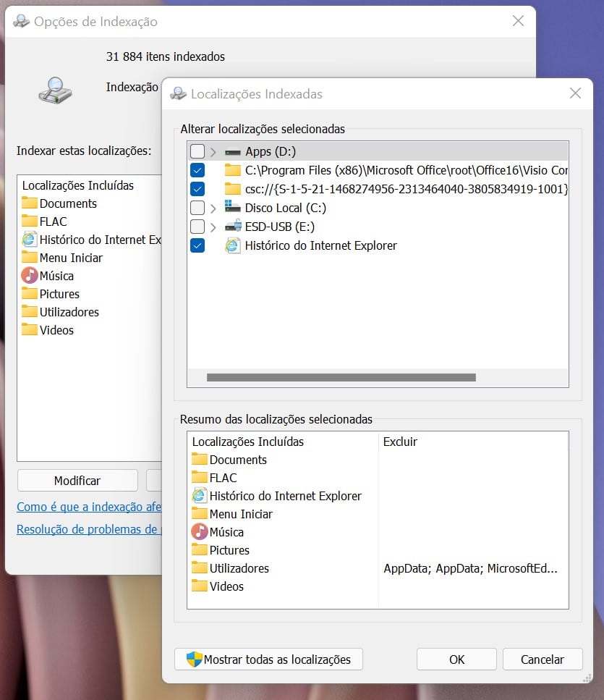Viewport: 604px width, 700px height.
Task: Click the Música icon in summary list
Action: [199, 532]
